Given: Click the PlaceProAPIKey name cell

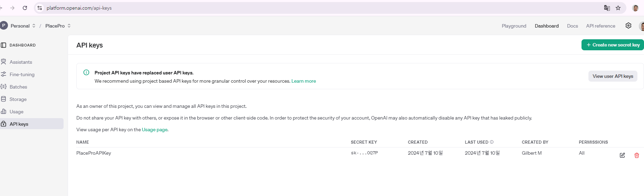Looking at the screenshot, I should pyautogui.click(x=94, y=153).
